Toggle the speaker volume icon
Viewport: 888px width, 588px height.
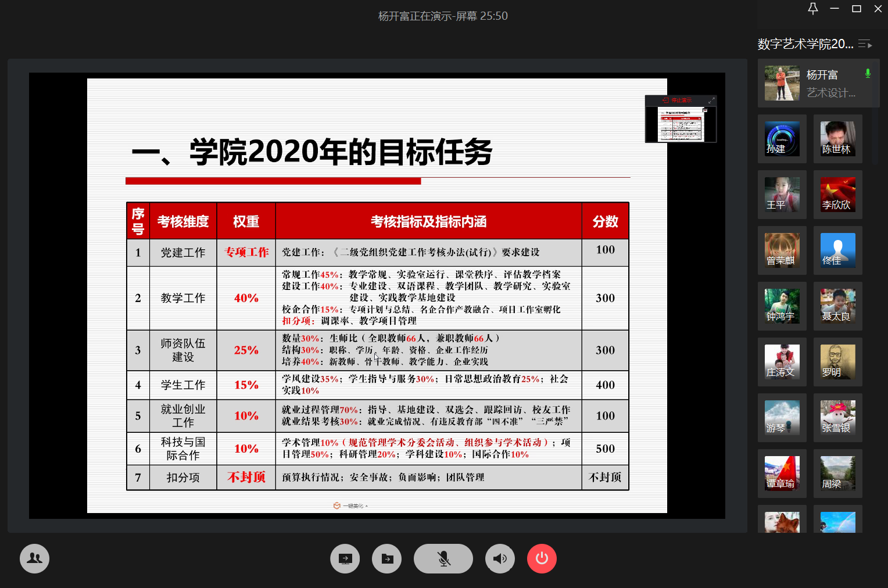pos(500,558)
